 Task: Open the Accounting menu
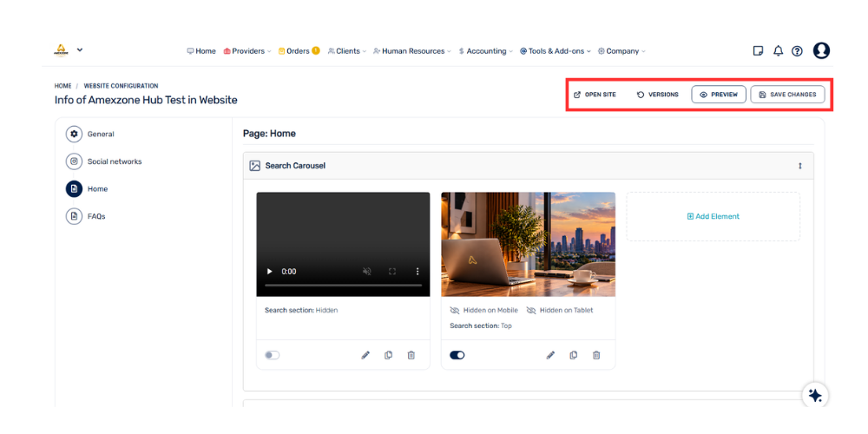(x=485, y=51)
